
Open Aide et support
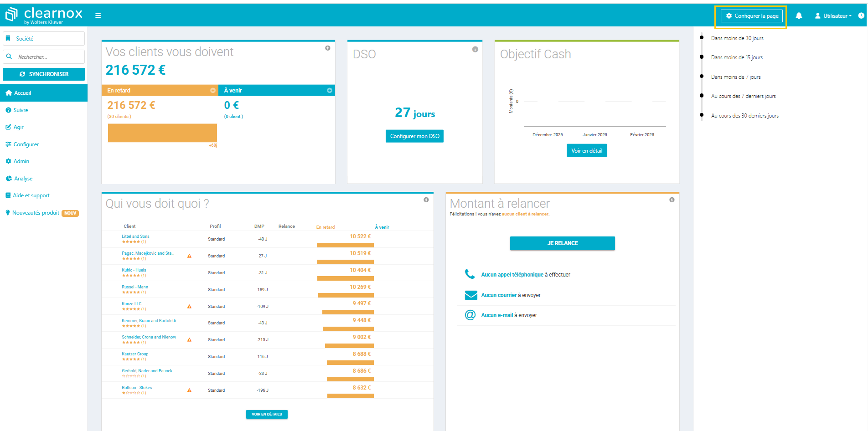tap(27, 195)
